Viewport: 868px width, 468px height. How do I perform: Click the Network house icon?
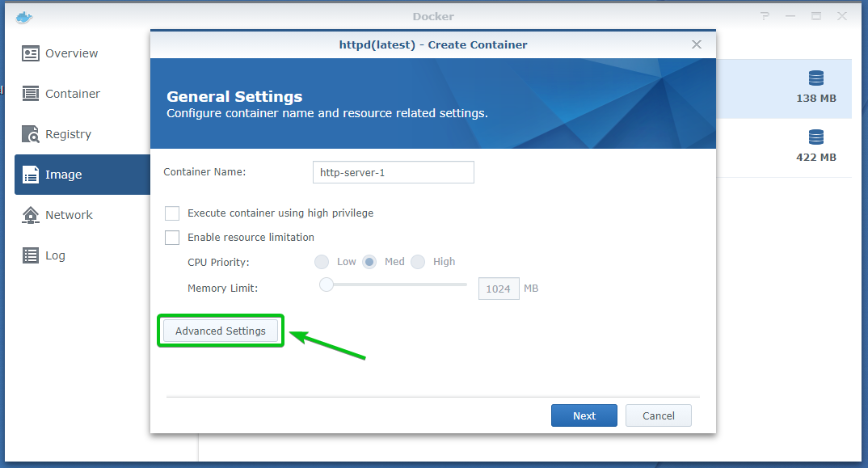click(31, 215)
